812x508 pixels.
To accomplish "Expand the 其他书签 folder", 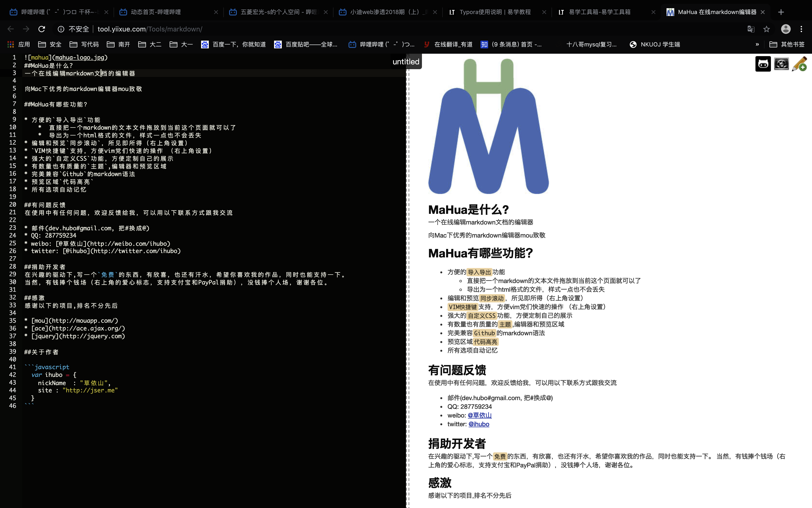I will tap(787, 44).
